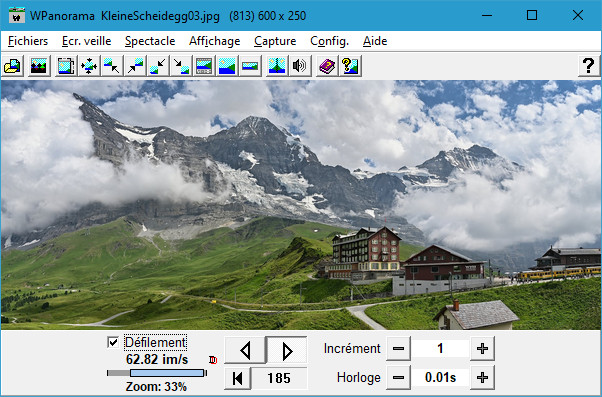Click the small wide panorama strip icon

click(x=250, y=66)
